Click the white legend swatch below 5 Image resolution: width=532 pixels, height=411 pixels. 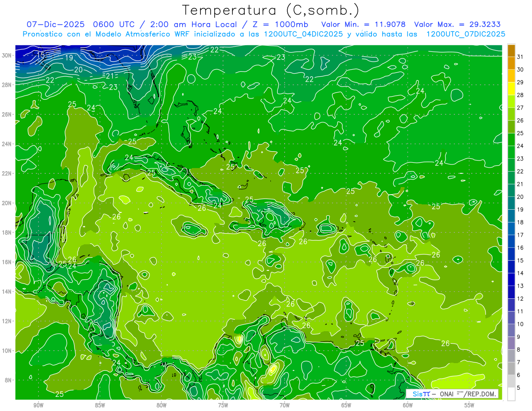[511, 394]
